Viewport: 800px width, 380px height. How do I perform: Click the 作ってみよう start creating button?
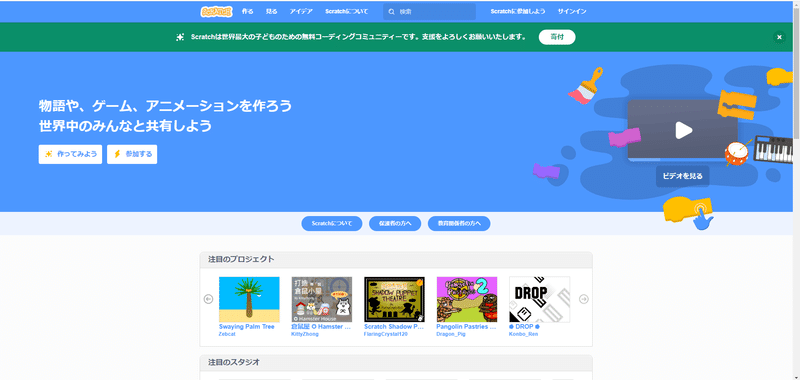70,154
